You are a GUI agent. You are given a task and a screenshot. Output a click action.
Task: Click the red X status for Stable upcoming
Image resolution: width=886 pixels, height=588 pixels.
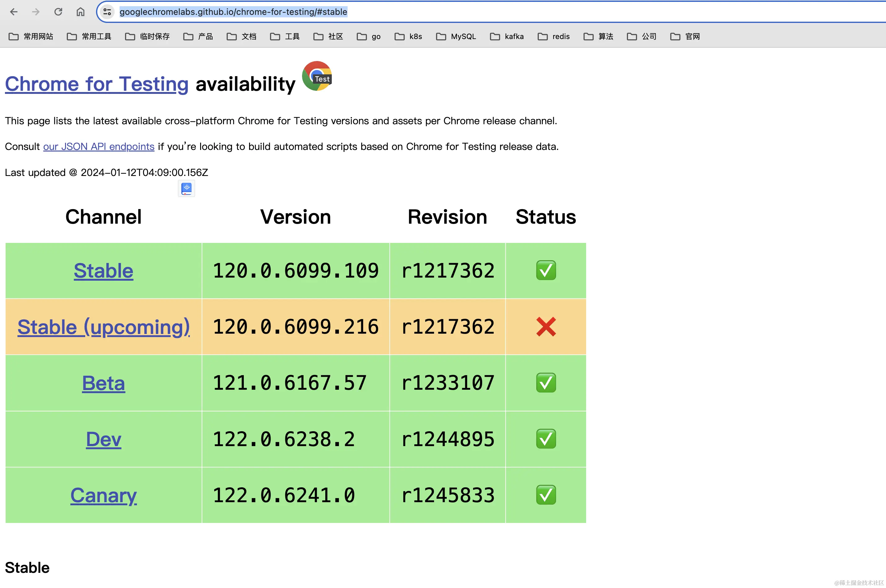click(x=546, y=327)
